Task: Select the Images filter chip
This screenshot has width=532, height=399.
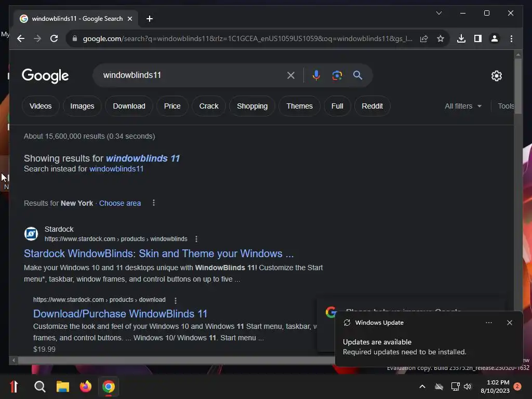Action: click(x=82, y=106)
